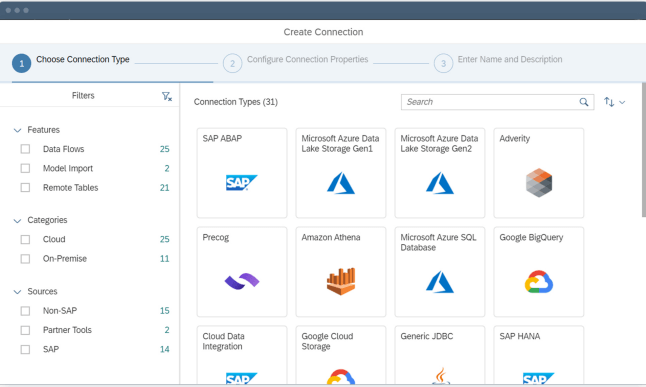The image size is (646, 387).
Task: Tick the Partner Tools source checkbox
Action: [x=25, y=330]
